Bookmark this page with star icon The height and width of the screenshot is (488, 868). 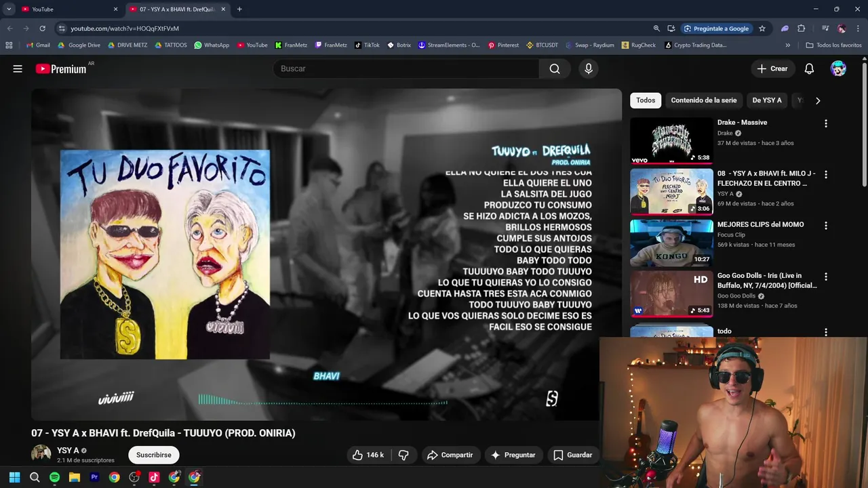pos(762,28)
